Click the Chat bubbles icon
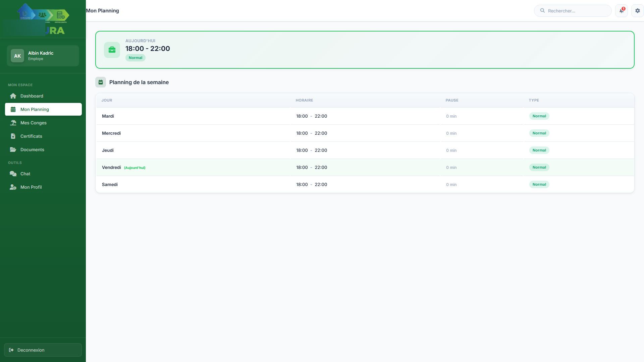 (13, 174)
